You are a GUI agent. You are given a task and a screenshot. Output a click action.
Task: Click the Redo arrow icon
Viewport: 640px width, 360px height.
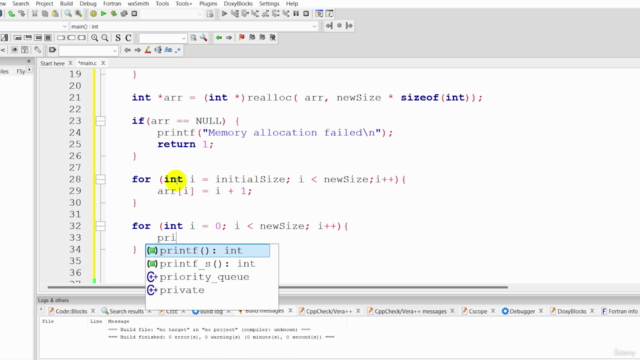[22, 14]
